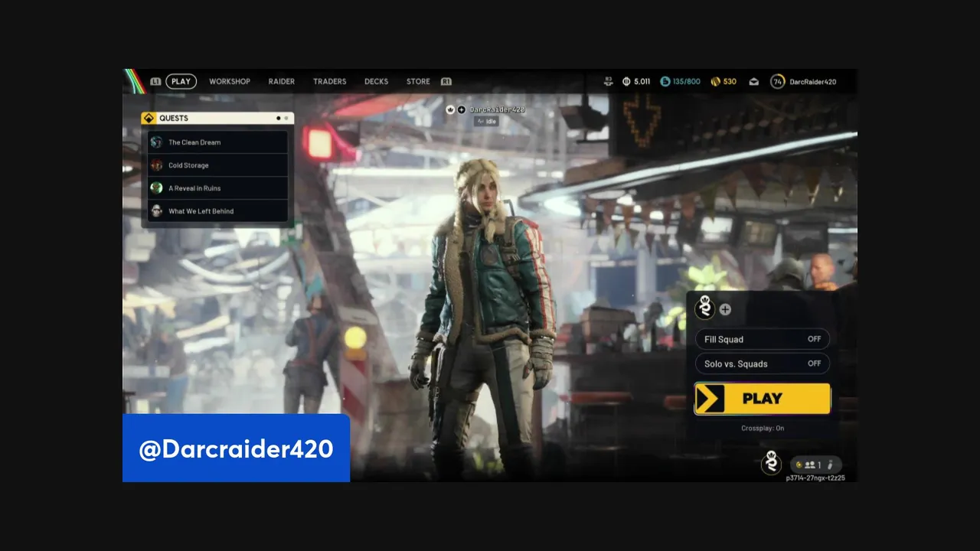Click the rainbow logo in top corner
The image size is (980, 551).
(135, 81)
